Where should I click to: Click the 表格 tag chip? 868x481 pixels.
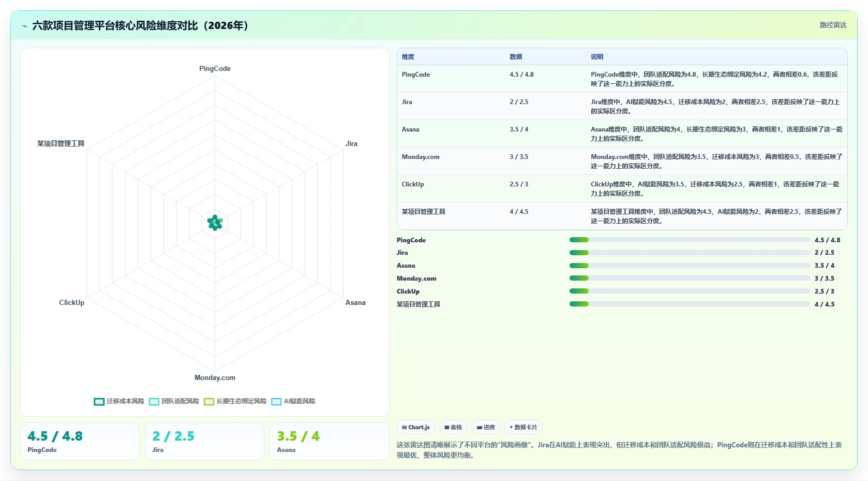453,427
